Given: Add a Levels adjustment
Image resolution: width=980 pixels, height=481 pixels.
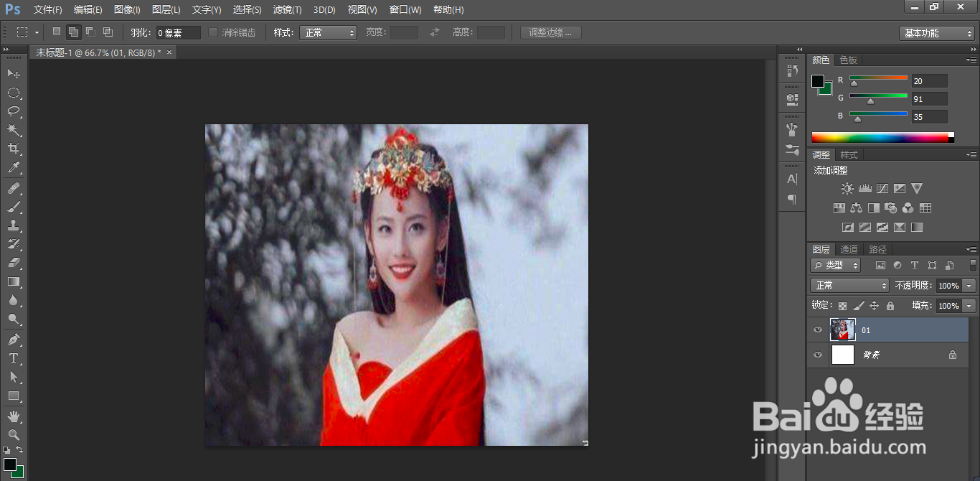Looking at the screenshot, I should coord(864,189).
